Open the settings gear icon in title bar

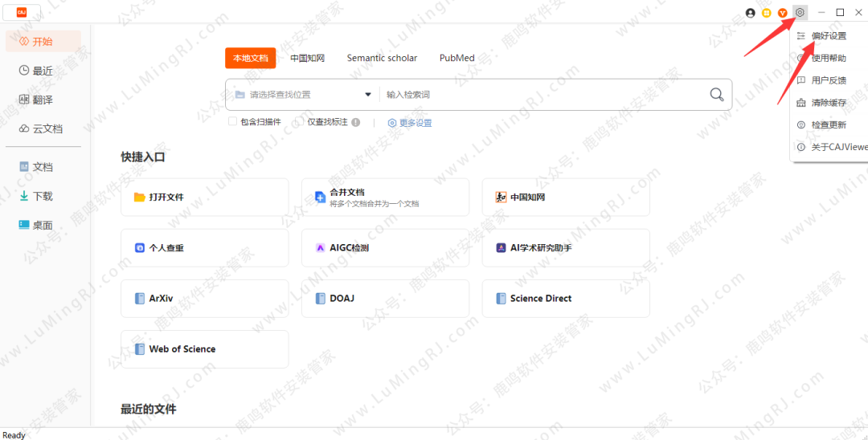tap(800, 13)
